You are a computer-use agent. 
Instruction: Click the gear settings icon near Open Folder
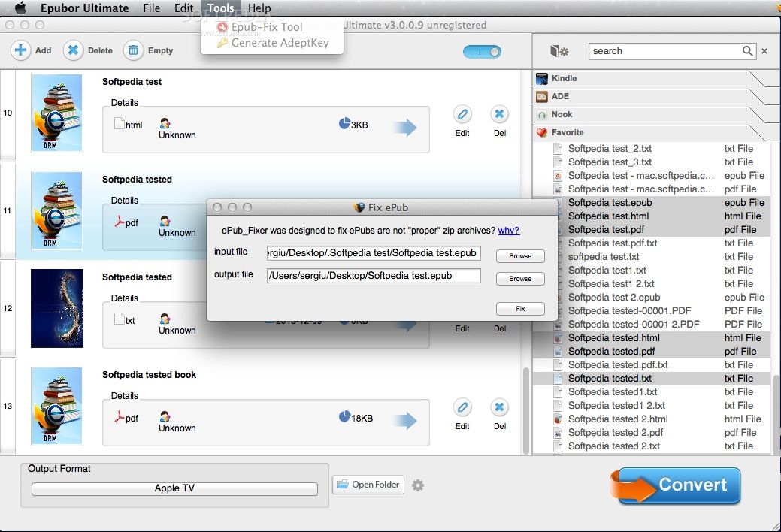[x=418, y=485]
